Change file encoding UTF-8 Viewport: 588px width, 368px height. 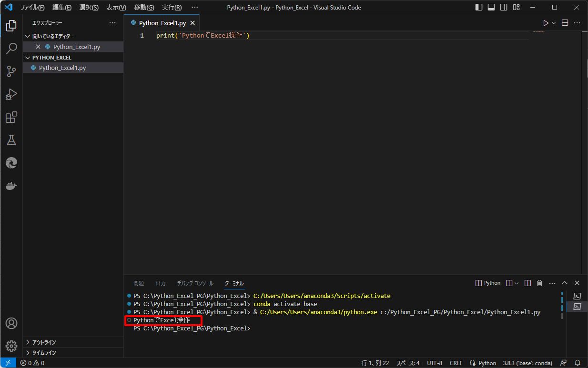[435, 363]
